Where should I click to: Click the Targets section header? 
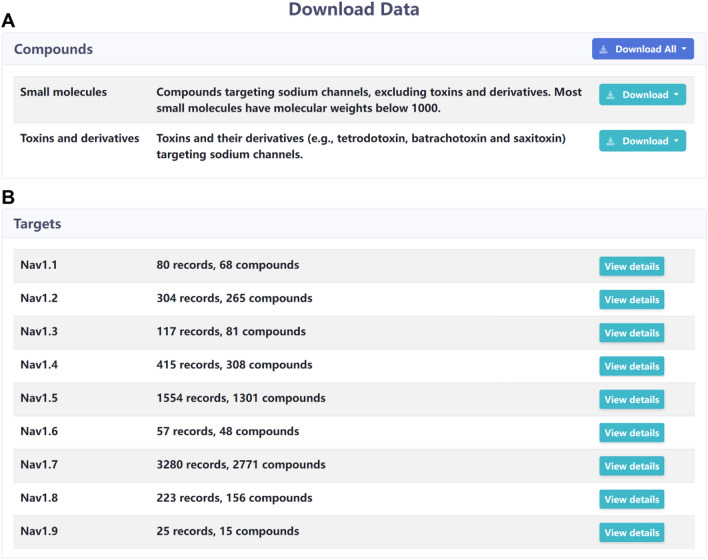[x=37, y=224]
